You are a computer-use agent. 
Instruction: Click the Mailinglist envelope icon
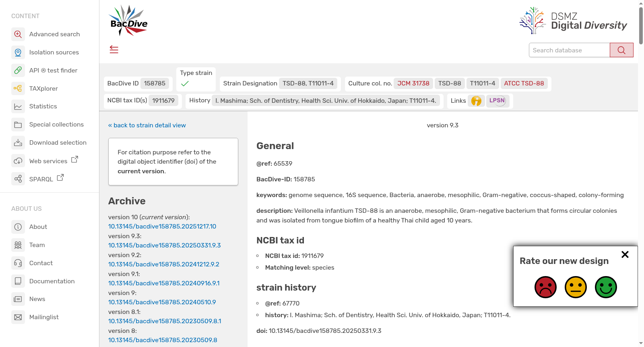pyautogui.click(x=18, y=317)
